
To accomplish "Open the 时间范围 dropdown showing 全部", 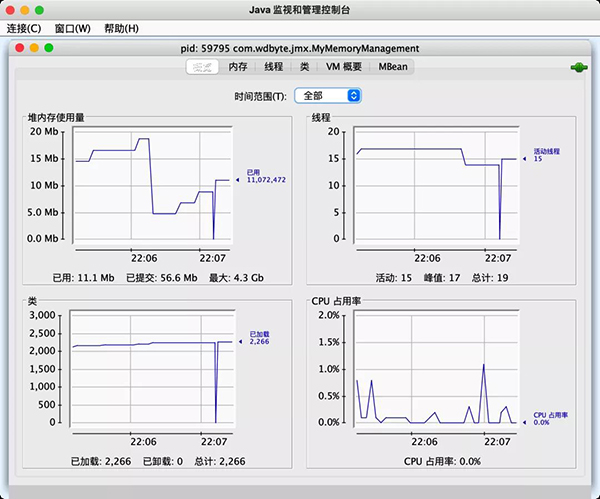I will tap(328, 96).
